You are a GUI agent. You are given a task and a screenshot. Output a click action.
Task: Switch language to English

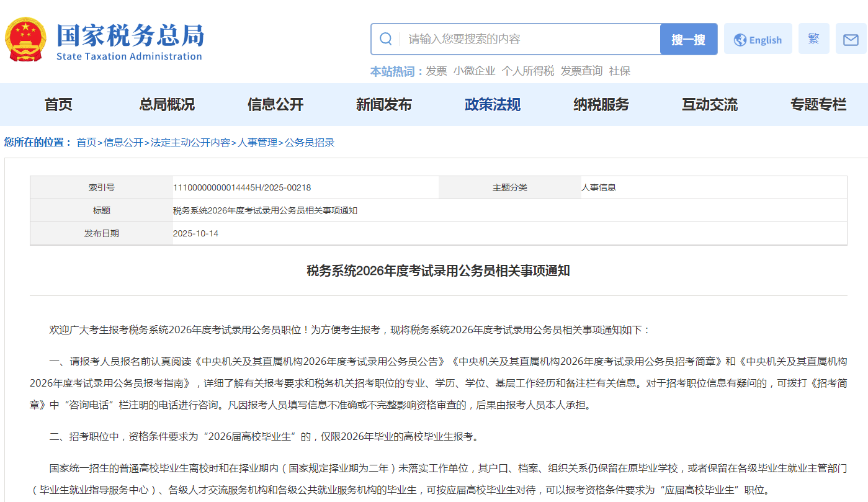tap(758, 40)
